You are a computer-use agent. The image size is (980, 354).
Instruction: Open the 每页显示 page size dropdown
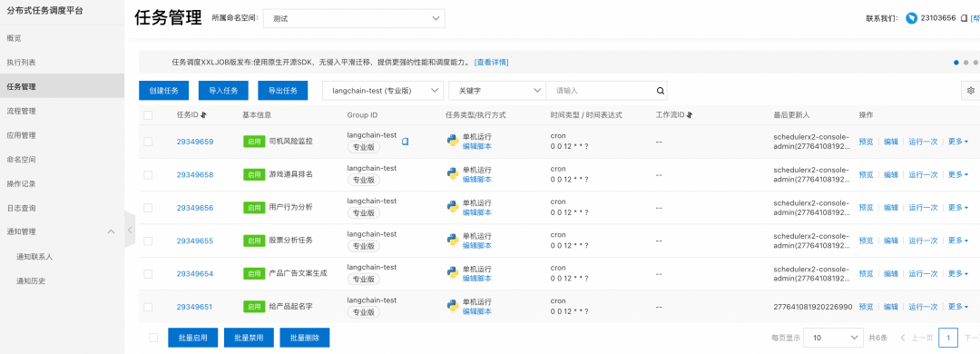point(833,338)
